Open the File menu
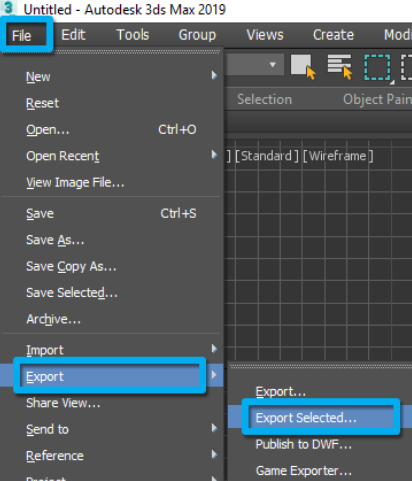 (22, 35)
